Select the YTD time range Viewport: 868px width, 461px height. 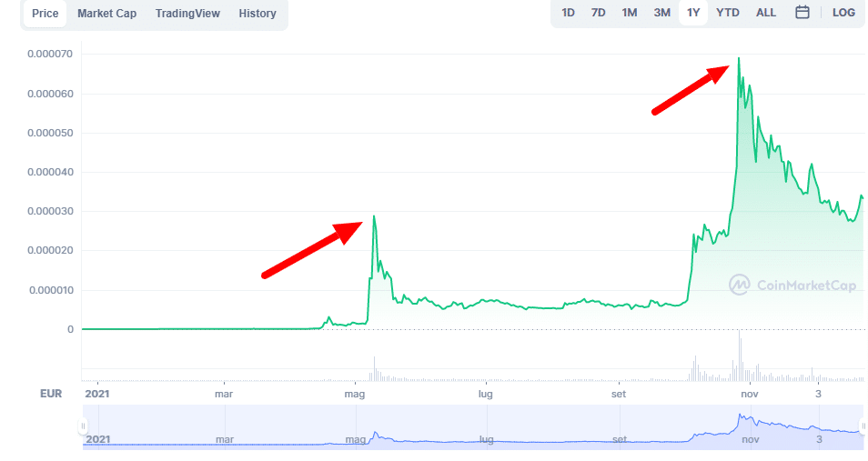727,13
